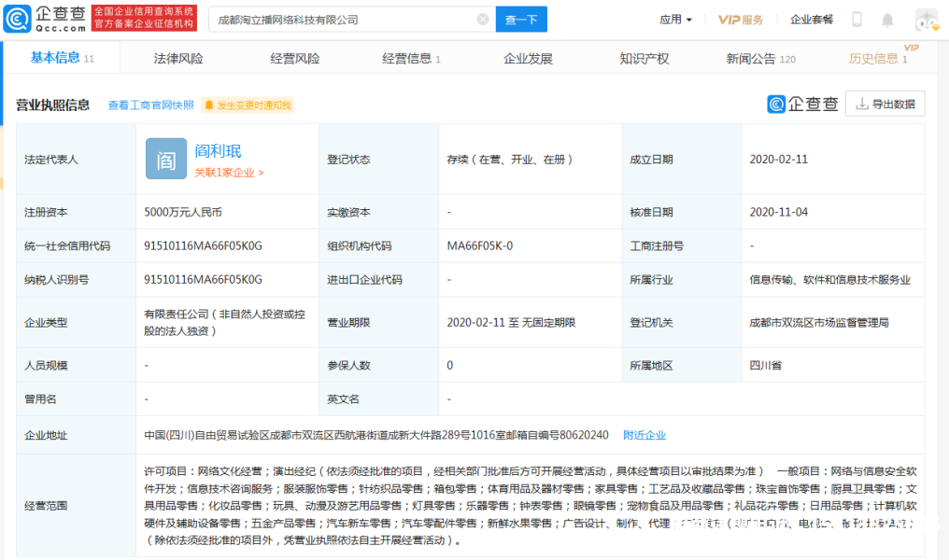Click the 营业执照信息 section heading
This screenshot has height=560, width=949.
tap(52, 105)
